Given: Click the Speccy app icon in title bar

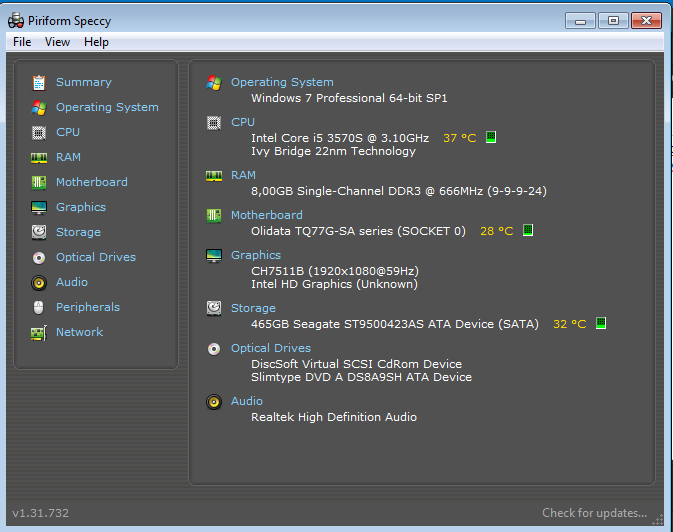Looking at the screenshot, I should pyautogui.click(x=16, y=20).
